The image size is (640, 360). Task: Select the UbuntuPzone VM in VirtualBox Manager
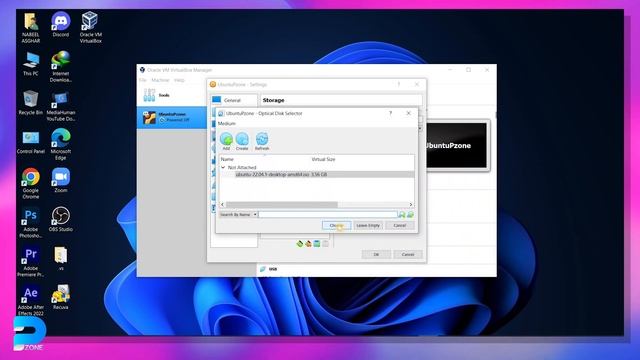tap(172, 118)
